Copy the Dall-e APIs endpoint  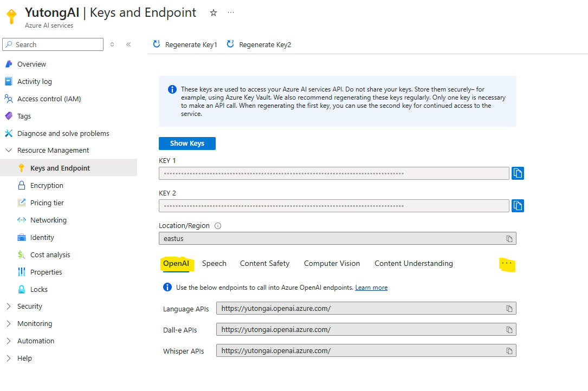click(x=509, y=329)
